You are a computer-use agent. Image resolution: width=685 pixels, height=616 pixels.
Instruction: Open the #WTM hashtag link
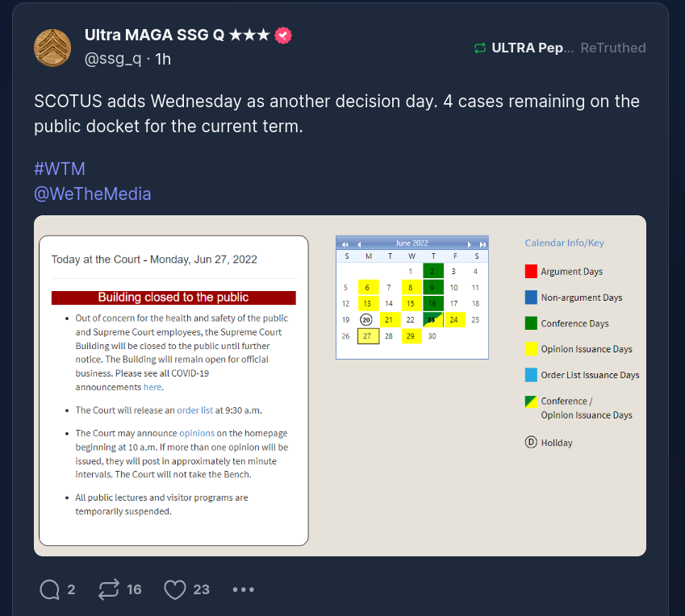click(59, 169)
